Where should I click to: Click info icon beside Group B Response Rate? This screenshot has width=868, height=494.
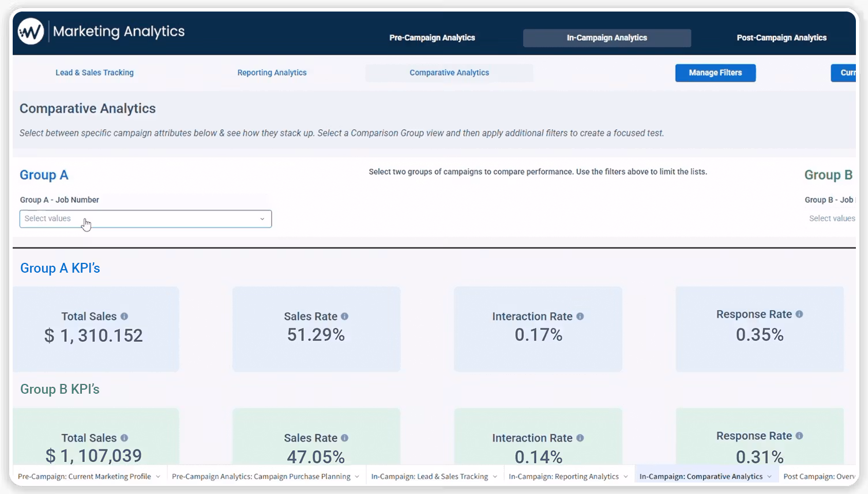(799, 436)
